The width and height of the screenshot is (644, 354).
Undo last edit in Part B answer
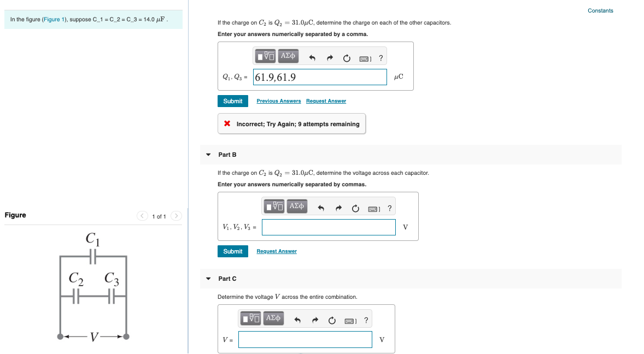pos(321,208)
